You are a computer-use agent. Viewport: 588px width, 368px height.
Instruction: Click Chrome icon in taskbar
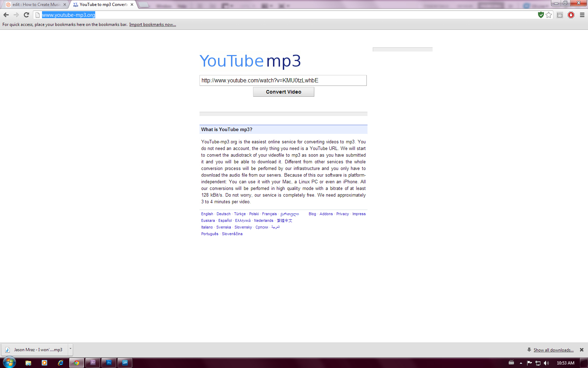coord(77,363)
